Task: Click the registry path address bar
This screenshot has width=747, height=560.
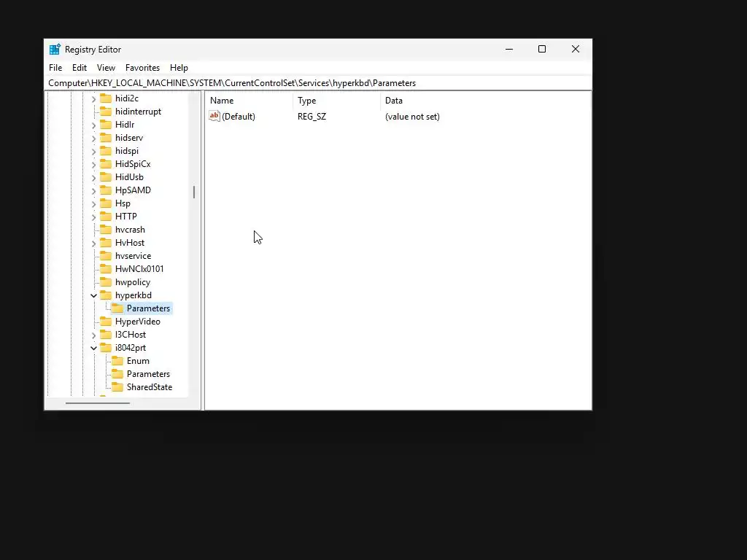Action: coord(318,83)
